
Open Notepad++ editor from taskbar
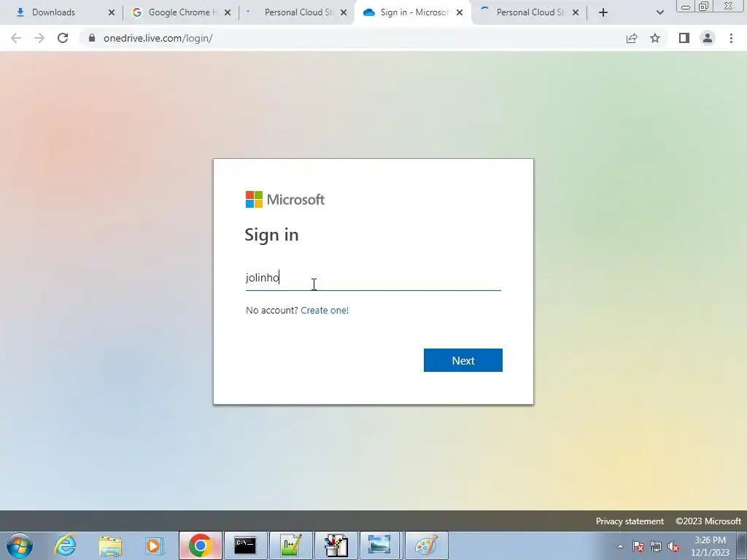pyautogui.click(x=290, y=545)
